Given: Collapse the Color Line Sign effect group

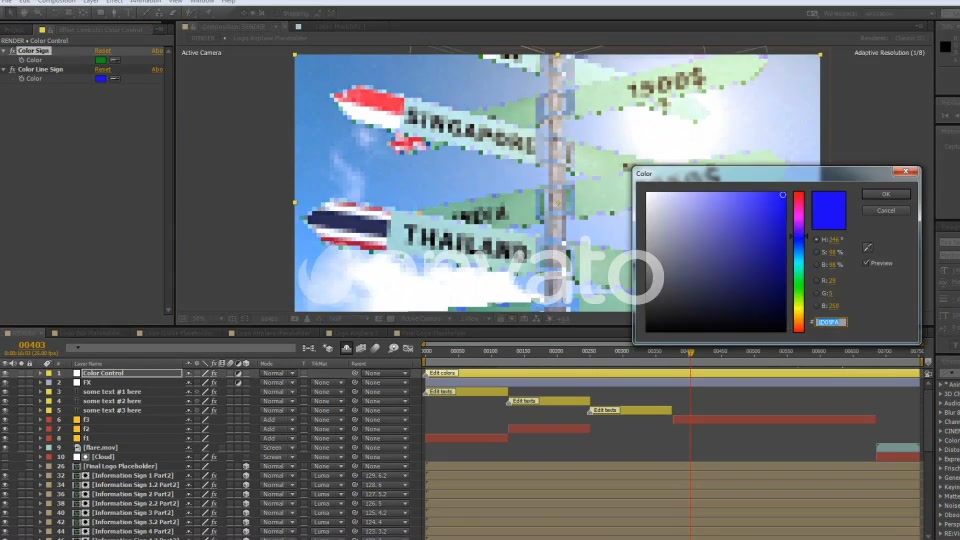Looking at the screenshot, I should [4, 69].
